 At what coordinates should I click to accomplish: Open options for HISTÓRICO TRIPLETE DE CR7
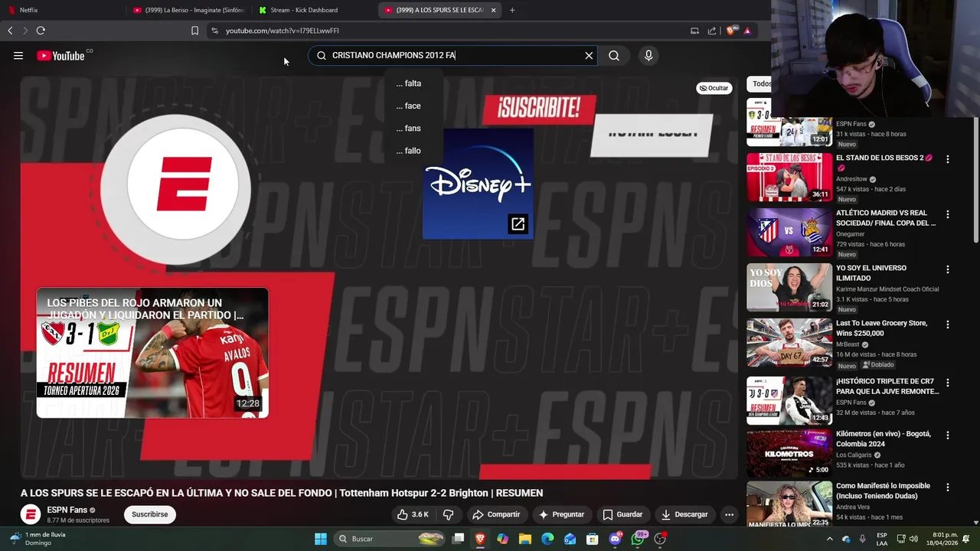coord(948,382)
